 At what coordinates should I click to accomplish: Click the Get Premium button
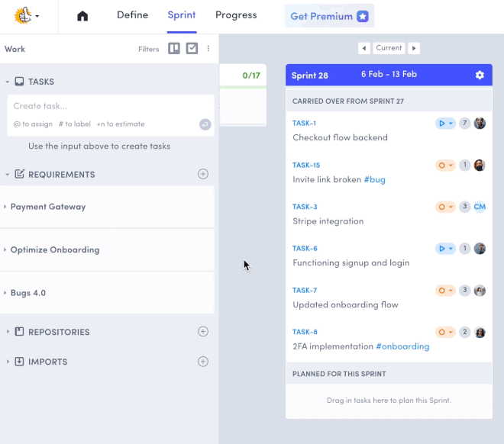[x=329, y=16]
